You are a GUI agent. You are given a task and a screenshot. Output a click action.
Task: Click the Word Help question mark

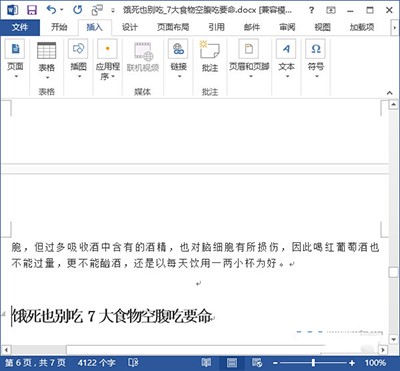tap(311, 10)
